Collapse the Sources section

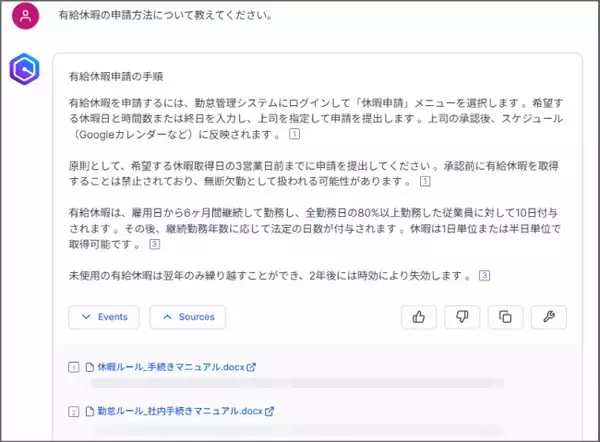tap(187, 317)
